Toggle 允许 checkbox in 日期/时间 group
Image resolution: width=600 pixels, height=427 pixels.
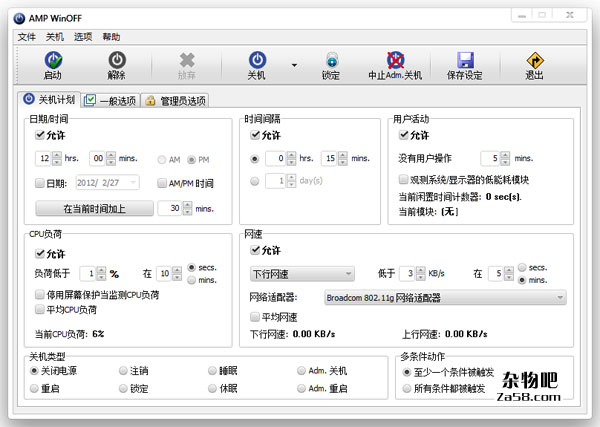point(40,135)
